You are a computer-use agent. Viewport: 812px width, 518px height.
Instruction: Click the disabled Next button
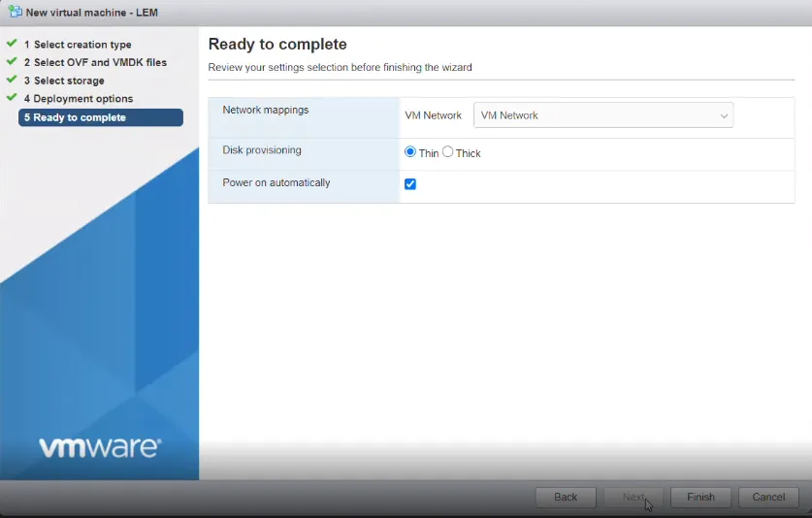(x=633, y=497)
